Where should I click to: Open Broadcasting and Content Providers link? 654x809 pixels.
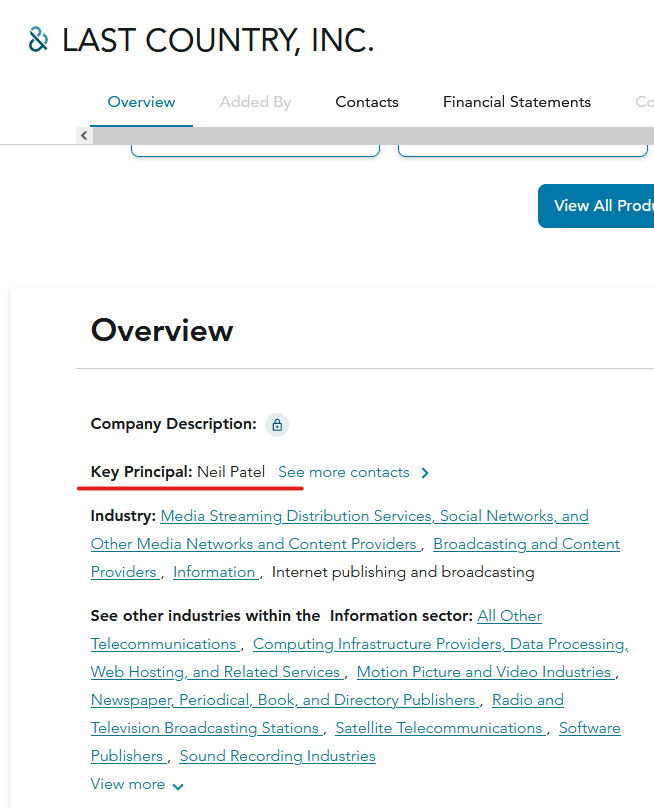(x=526, y=544)
